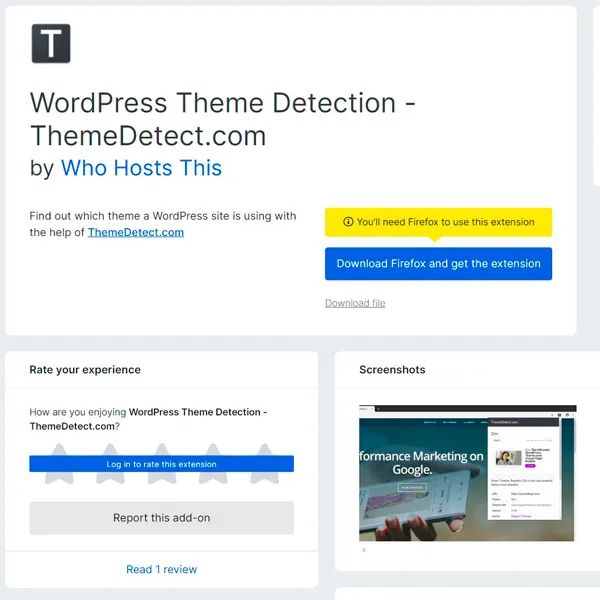
Task: Select the first rating star
Action: (x=59, y=463)
